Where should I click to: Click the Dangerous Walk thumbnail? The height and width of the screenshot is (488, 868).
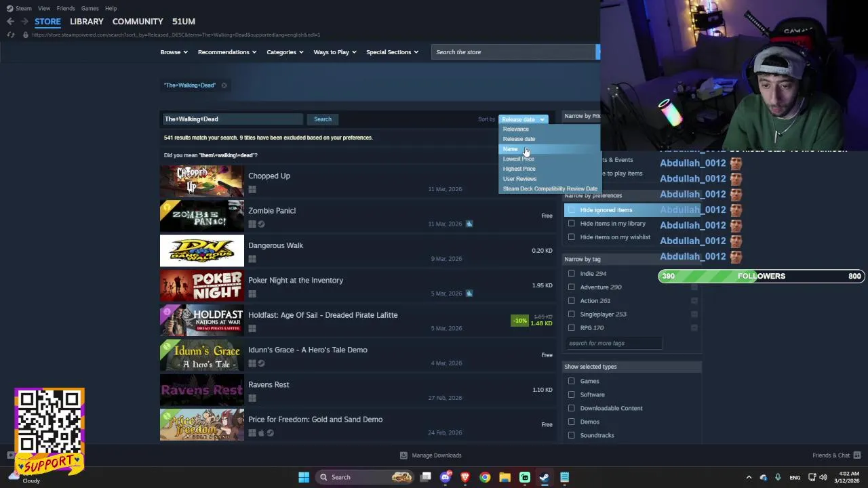[x=202, y=251]
